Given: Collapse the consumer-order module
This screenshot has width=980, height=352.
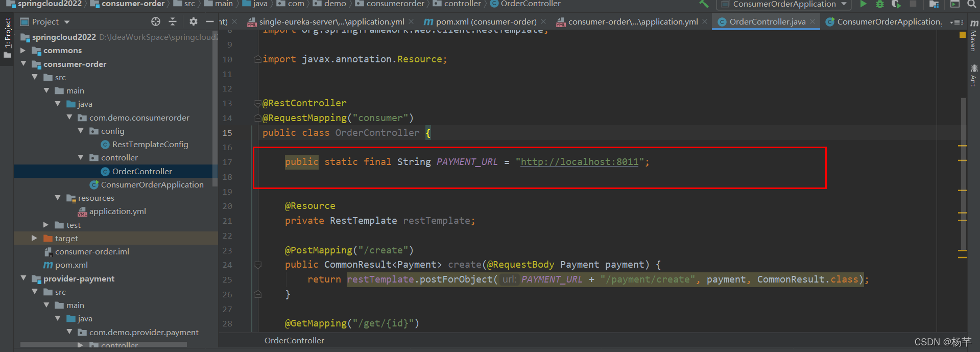Looking at the screenshot, I should pos(23,63).
